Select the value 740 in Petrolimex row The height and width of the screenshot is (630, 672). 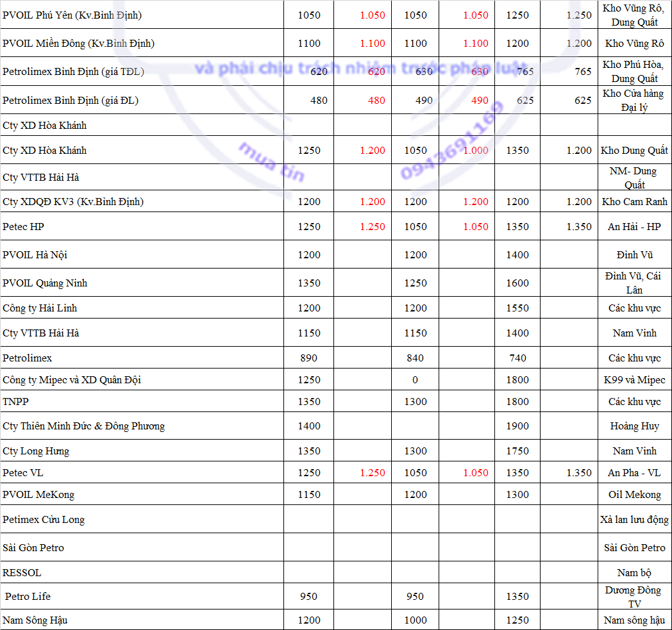coord(517,358)
